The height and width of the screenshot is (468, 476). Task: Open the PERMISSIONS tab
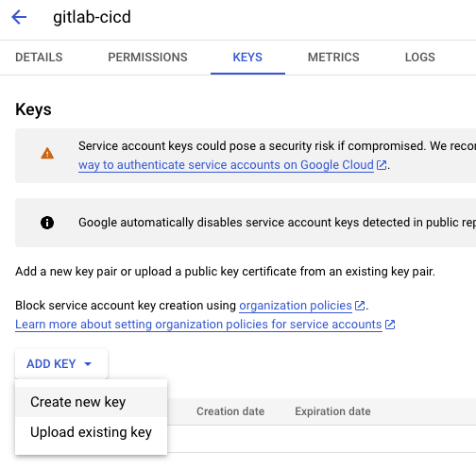pyautogui.click(x=147, y=58)
